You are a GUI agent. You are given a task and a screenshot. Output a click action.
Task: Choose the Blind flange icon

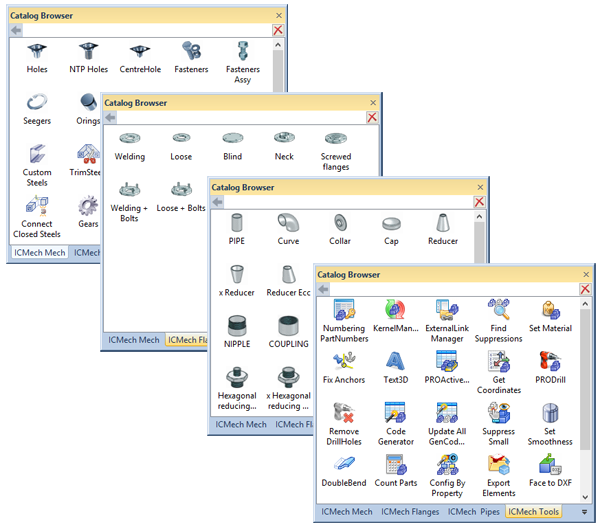coord(234,139)
